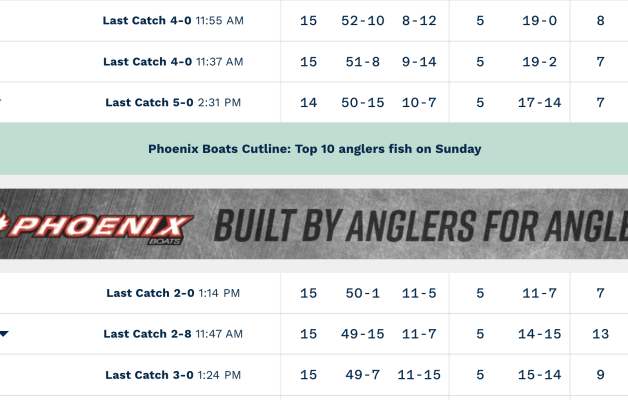Select Last Catch 5-0 at 2:31 PM
This screenshot has width=628, height=400.
tap(172, 102)
